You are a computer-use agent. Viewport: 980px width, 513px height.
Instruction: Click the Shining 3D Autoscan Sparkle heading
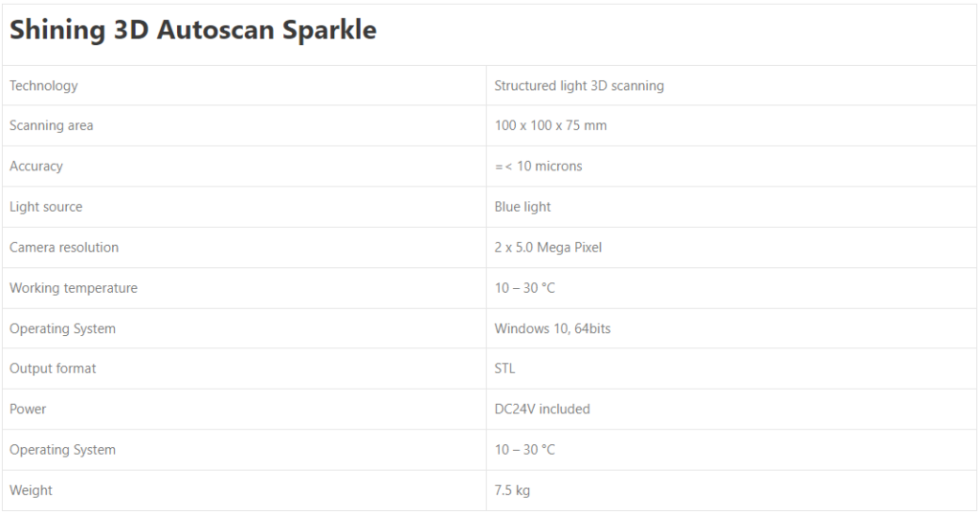pos(193,31)
